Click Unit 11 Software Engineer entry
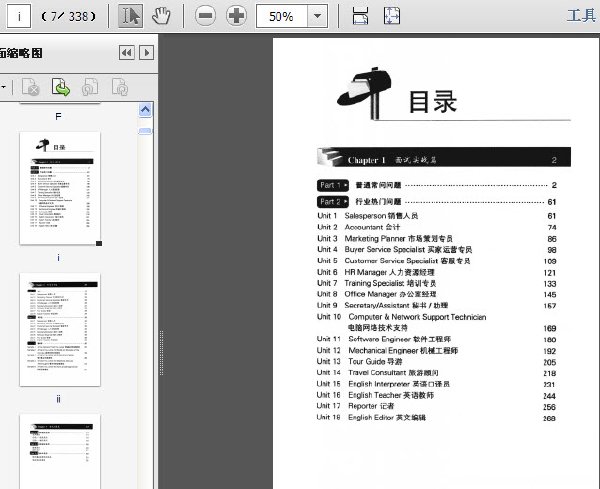 click(437, 339)
